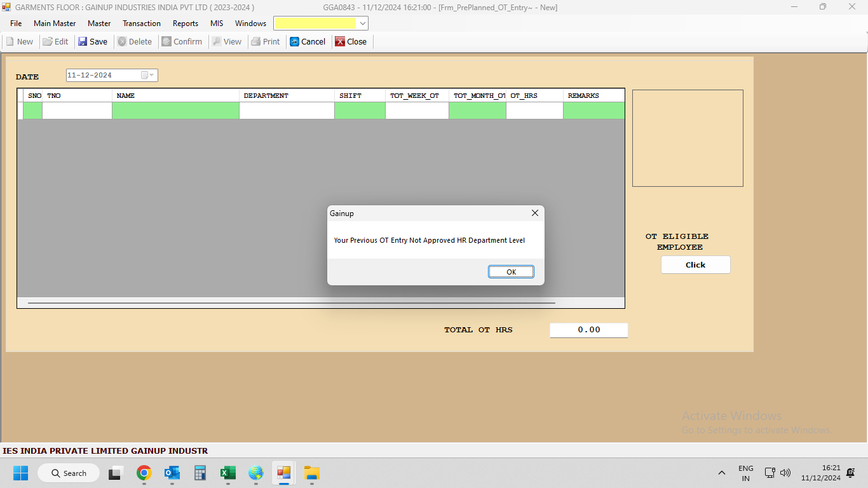The width and height of the screenshot is (868, 488).
Task: Open File Explorer from the taskbar
Action: point(311,473)
